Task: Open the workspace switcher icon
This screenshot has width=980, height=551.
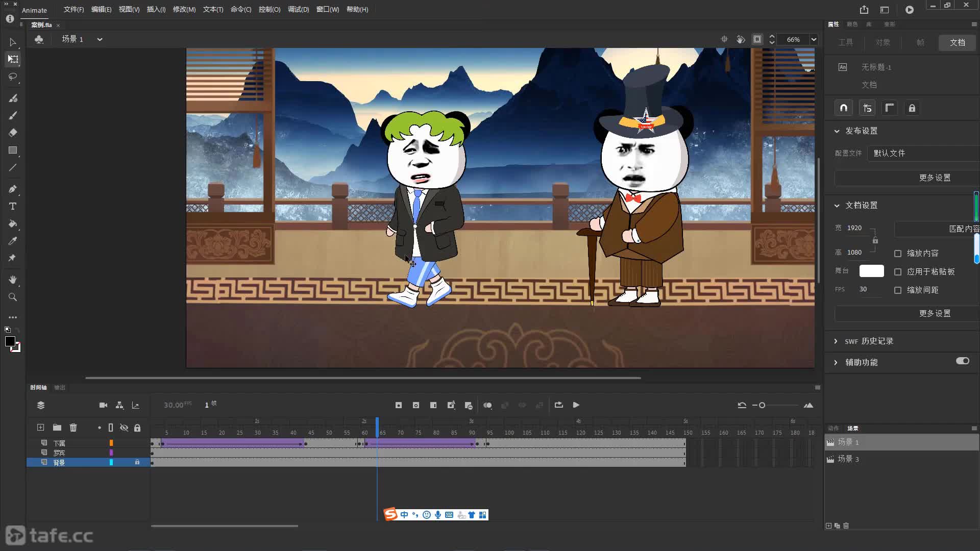Action: 885,10
